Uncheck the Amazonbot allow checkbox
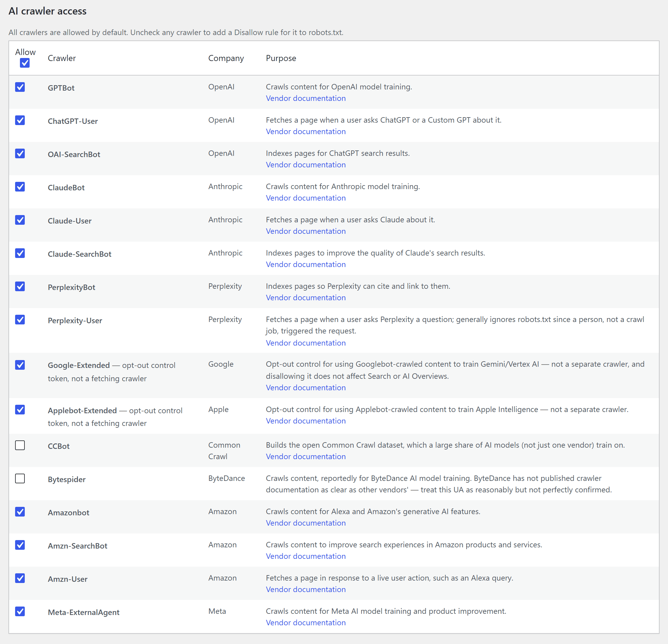668x644 pixels. point(20,512)
